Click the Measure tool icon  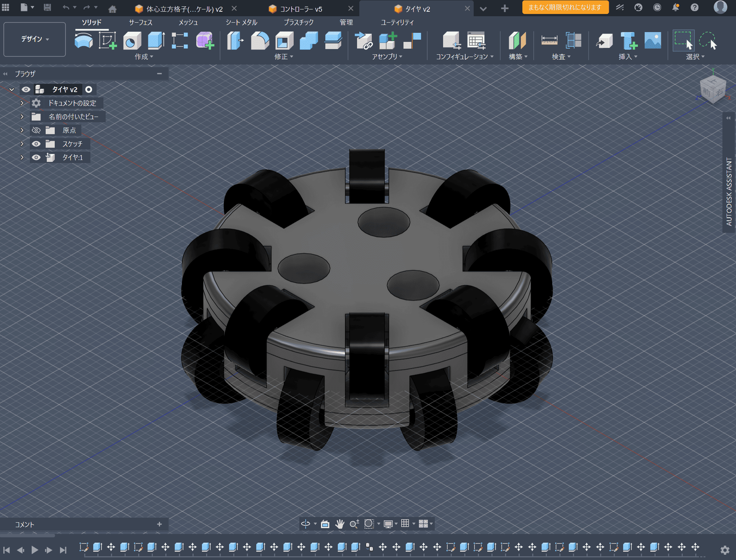(549, 40)
